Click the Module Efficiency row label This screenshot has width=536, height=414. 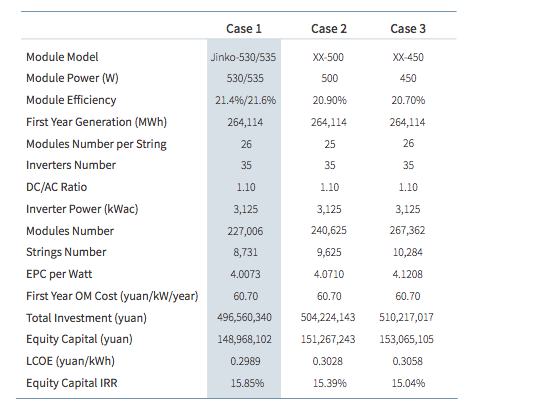[x=71, y=100]
